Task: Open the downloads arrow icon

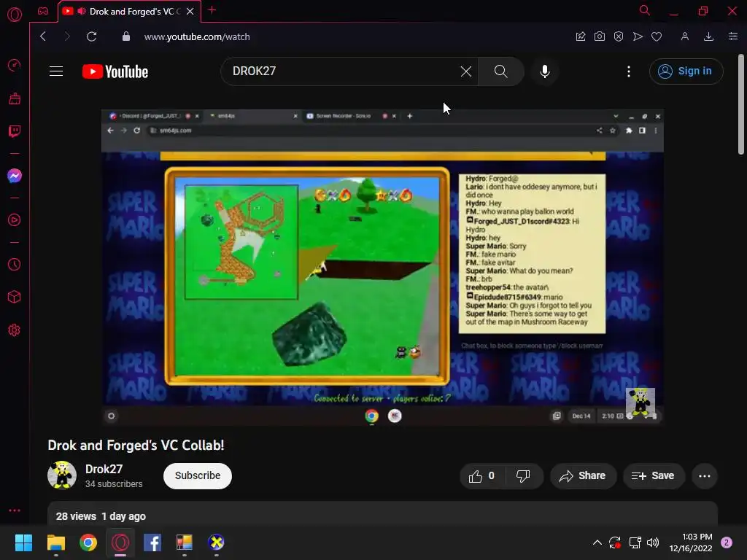Action: click(x=708, y=36)
